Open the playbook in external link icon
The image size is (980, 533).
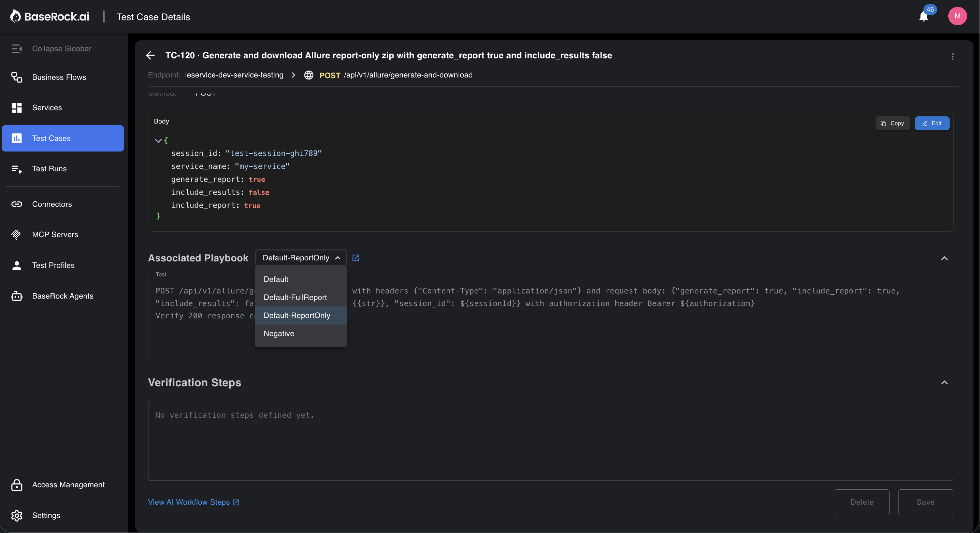356,258
